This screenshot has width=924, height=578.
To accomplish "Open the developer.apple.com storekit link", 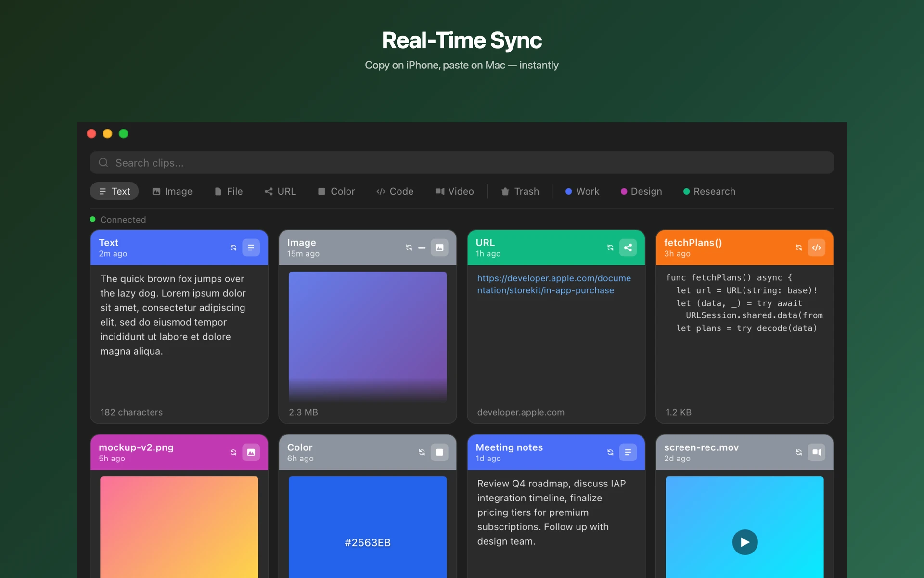I will pos(554,284).
